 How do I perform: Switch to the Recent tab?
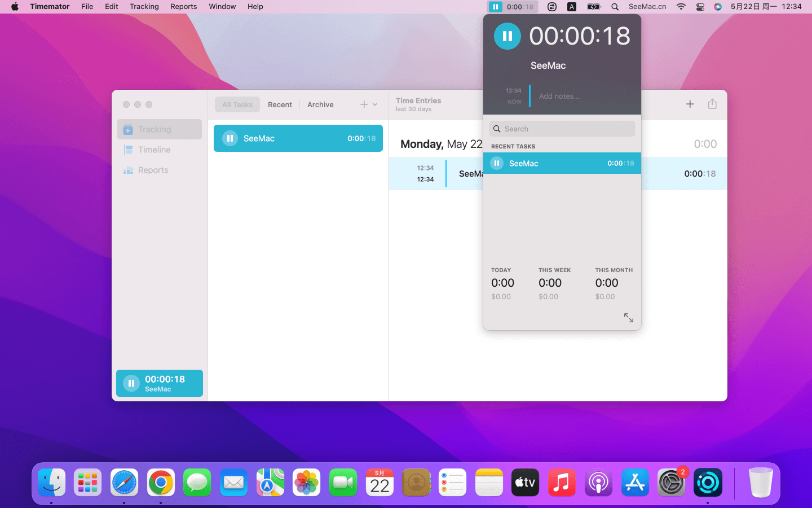280,104
